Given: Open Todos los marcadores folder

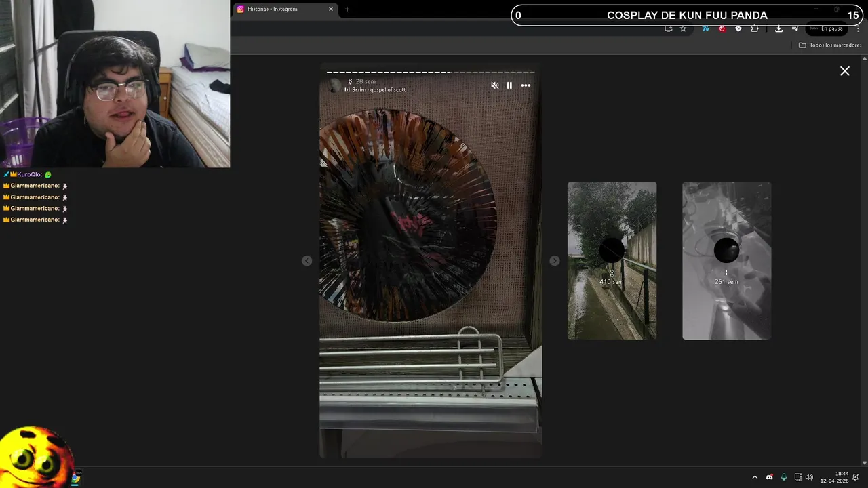Looking at the screenshot, I should point(829,45).
